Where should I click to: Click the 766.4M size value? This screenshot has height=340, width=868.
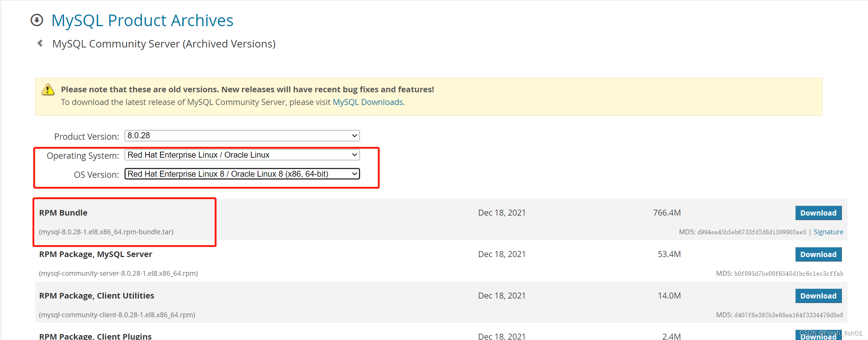tap(667, 213)
